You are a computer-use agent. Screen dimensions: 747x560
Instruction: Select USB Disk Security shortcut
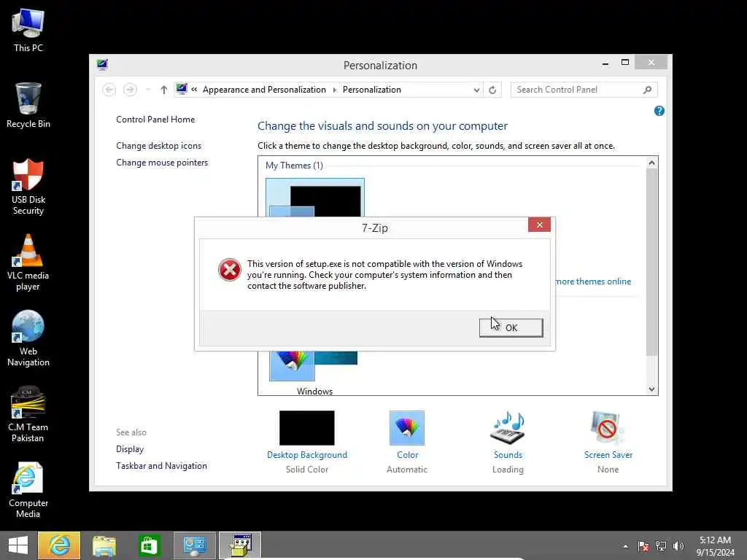pos(28,187)
